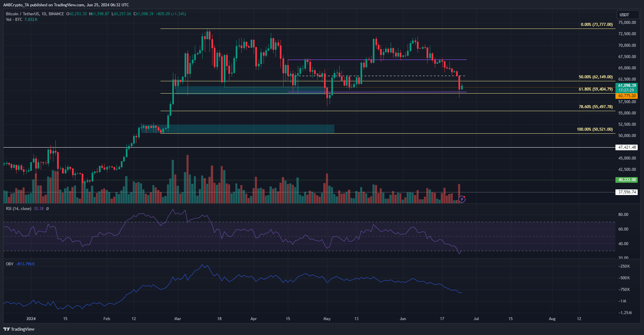Click the −750K OBV axis label
Screen dimensions: 644x335
[624, 290]
